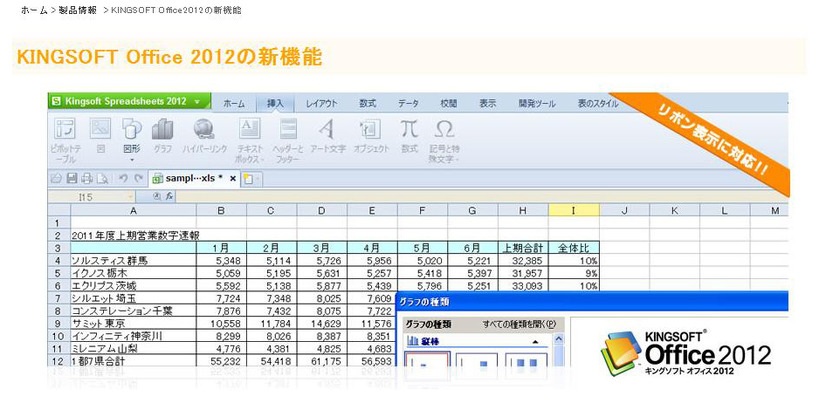The height and width of the screenshot is (396, 826).
Task: Click the undo arrow icon
Action: [123, 179]
